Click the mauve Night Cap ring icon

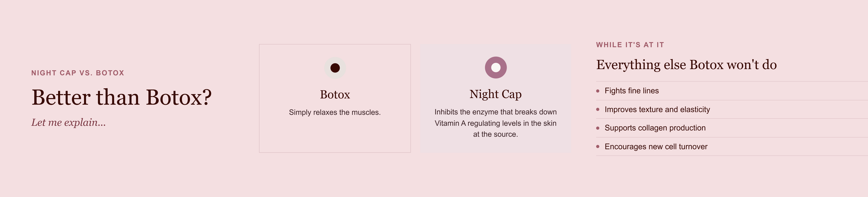pos(496,67)
